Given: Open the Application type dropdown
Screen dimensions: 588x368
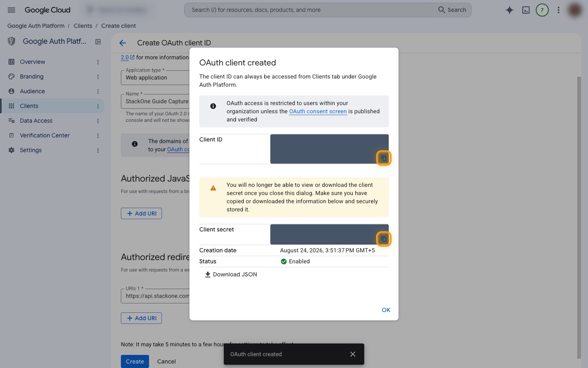Looking at the screenshot, I should pos(155,77).
